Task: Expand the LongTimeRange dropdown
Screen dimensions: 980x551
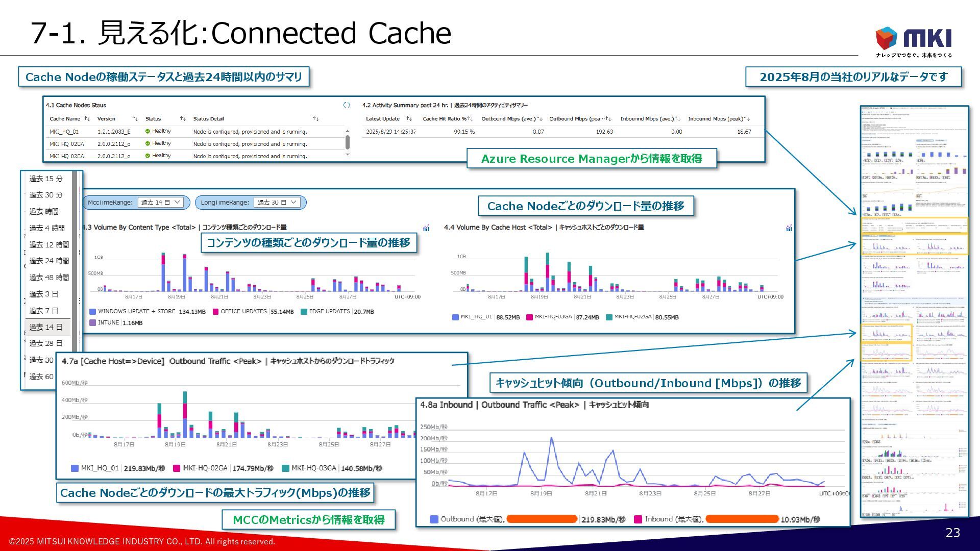Action: click(x=277, y=203)
